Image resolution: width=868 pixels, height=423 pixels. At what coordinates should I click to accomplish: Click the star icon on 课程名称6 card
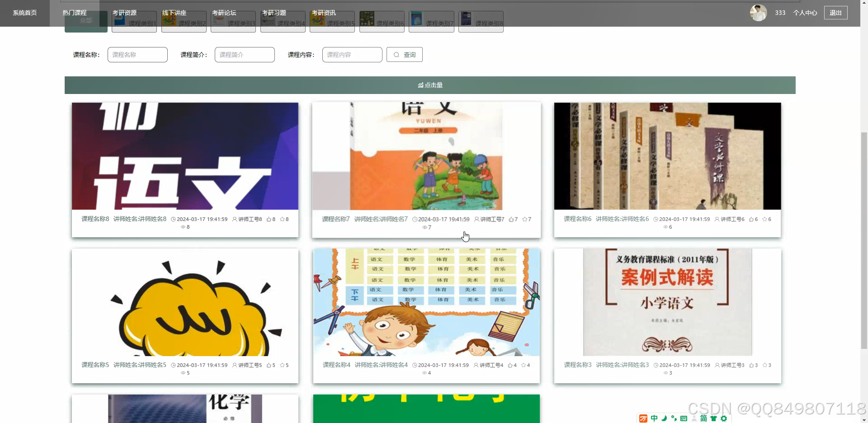coord(765,219)
